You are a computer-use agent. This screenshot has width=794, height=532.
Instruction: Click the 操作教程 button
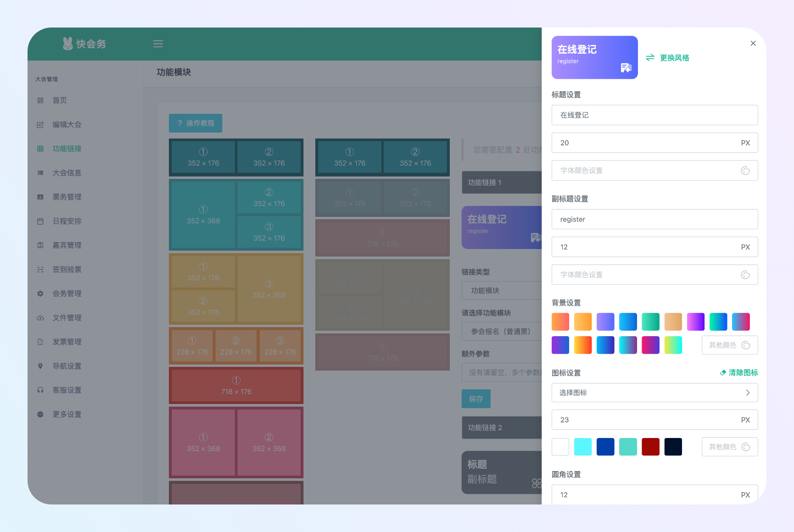coord(196,123)
